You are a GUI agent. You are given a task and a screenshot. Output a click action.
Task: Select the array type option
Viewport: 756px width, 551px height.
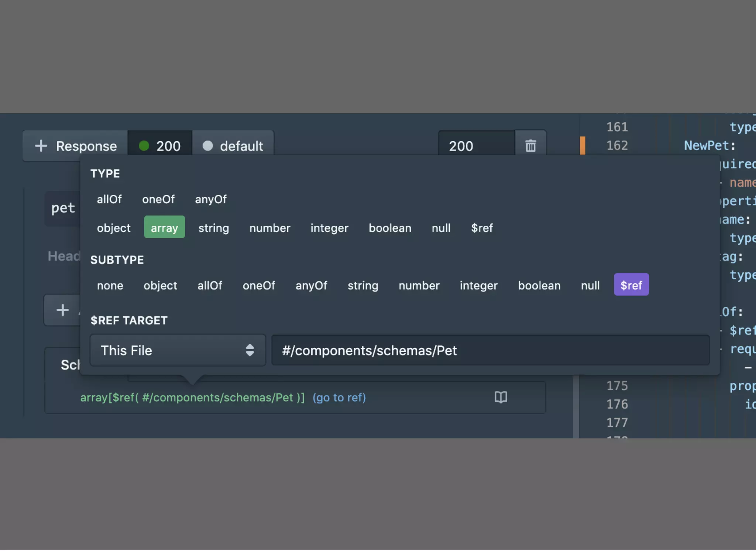(164, 228)
